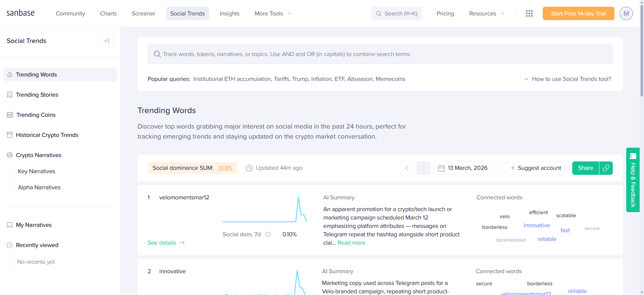Open the user profile avatar M
Image resolution: width=644 pixels, height=295 pixels.
tap(626, 13)
